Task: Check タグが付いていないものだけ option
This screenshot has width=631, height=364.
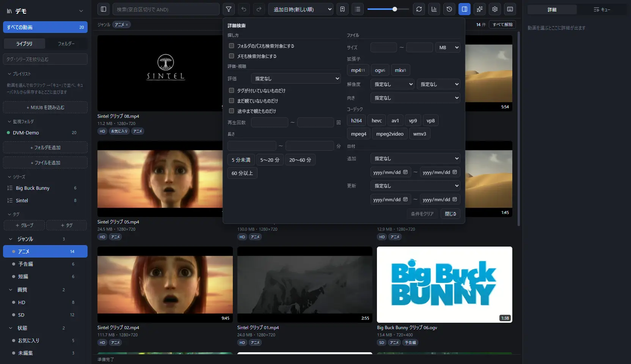Action: (x=231, y=91)
